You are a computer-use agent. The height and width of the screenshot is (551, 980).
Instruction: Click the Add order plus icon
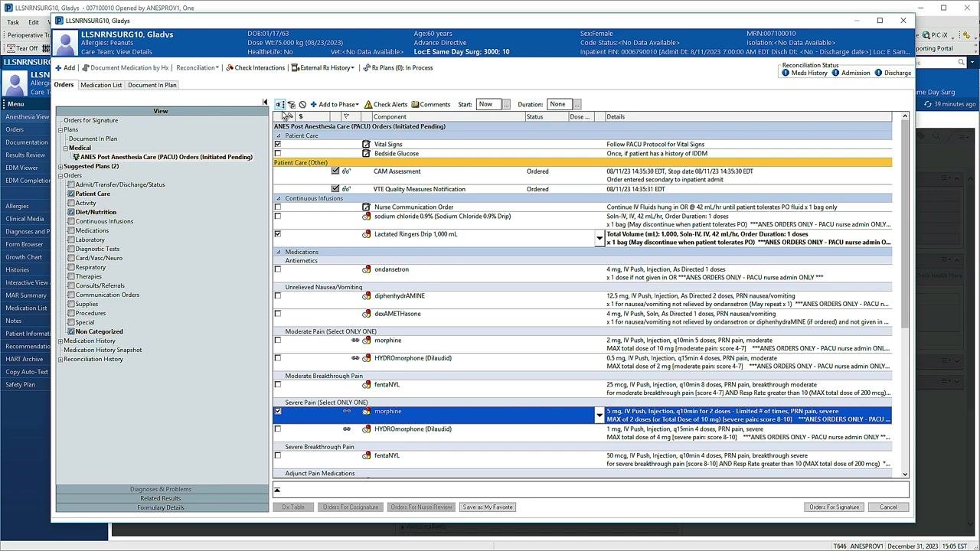point(58,68)
